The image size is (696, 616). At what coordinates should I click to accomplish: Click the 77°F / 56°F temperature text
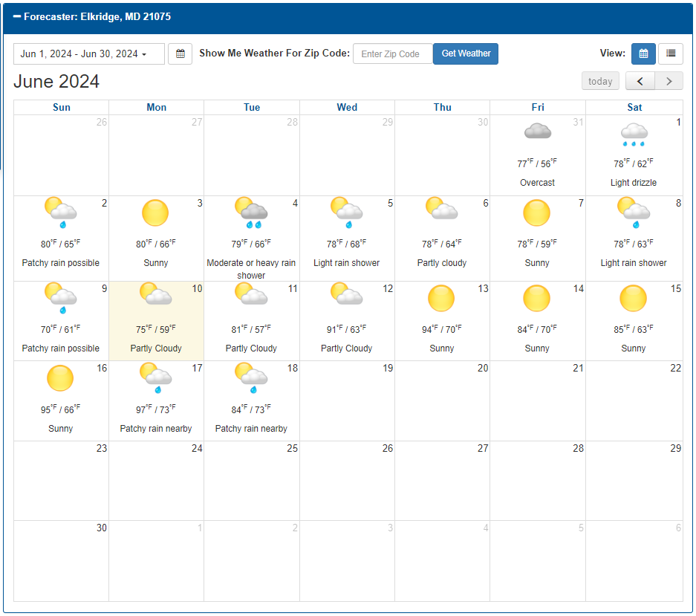537,163
